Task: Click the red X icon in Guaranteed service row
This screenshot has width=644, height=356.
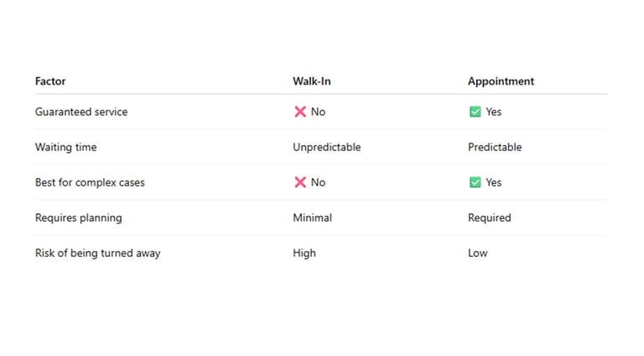Action: [x=299, y=112]
